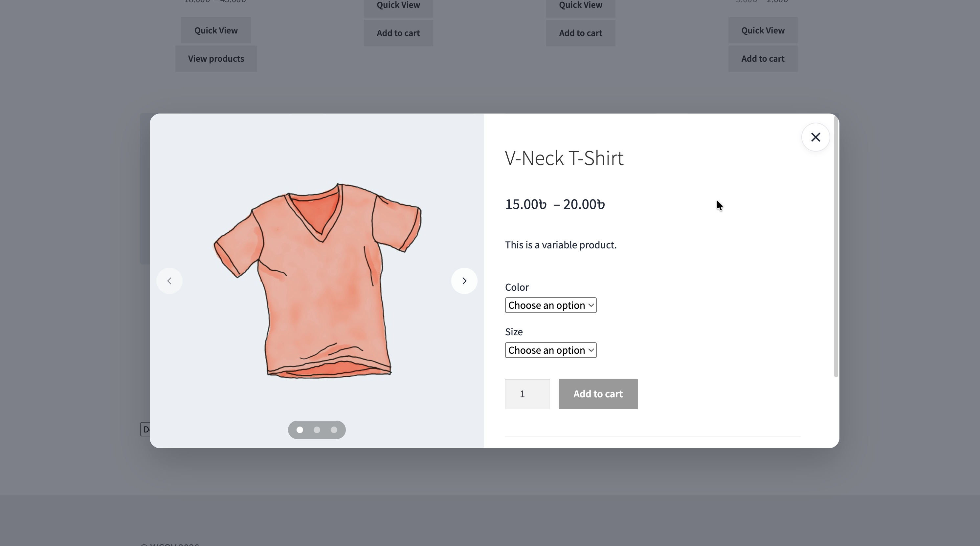Close the V-Neck T-Shirt quick view modal
Image resolution: width=980 pixels, height=546 pixels.
pyautogui.click(x=815, y=137)
